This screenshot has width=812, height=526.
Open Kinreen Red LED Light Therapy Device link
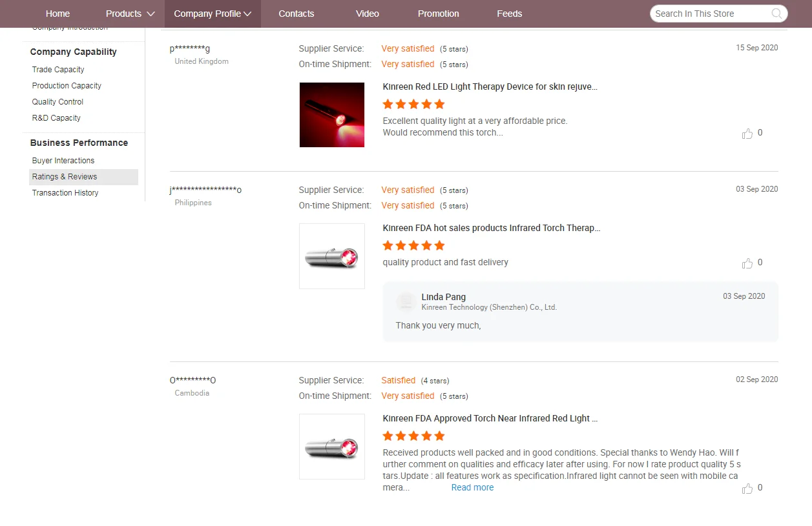pyautogui.click(x=490, y=86)
